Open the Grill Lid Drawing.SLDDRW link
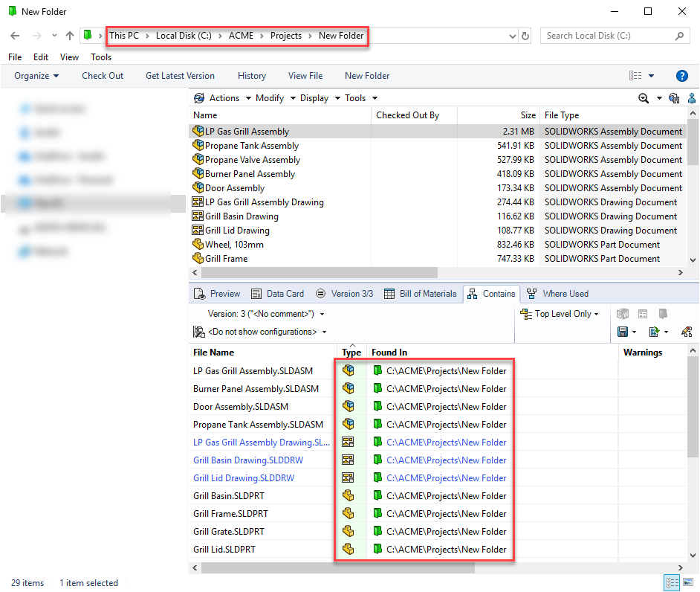The image size is (700, 592). [244, 478]
